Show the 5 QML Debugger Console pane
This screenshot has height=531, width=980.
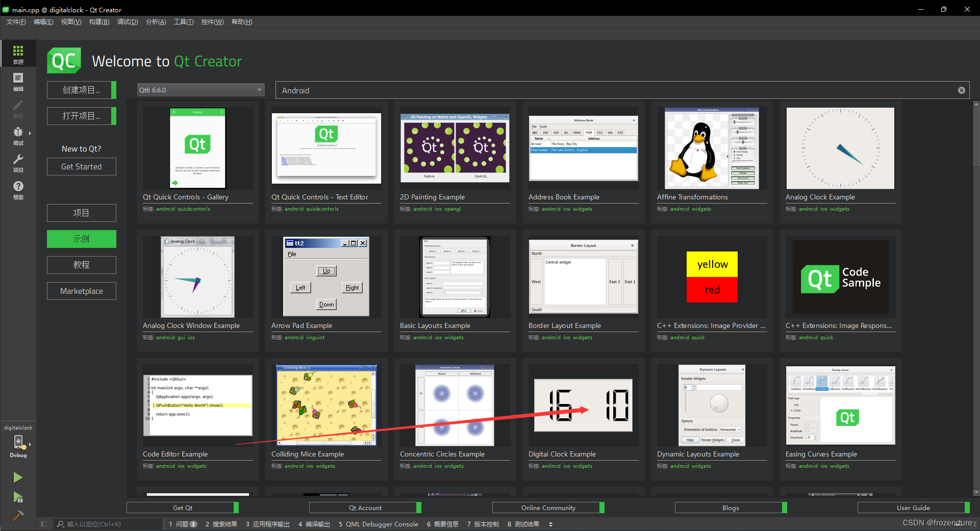[379, 524]
